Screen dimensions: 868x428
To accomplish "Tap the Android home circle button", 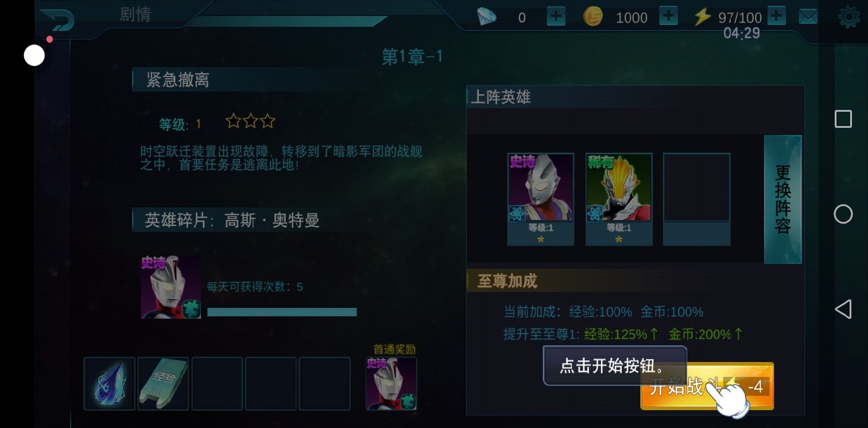I will (843, 214).
